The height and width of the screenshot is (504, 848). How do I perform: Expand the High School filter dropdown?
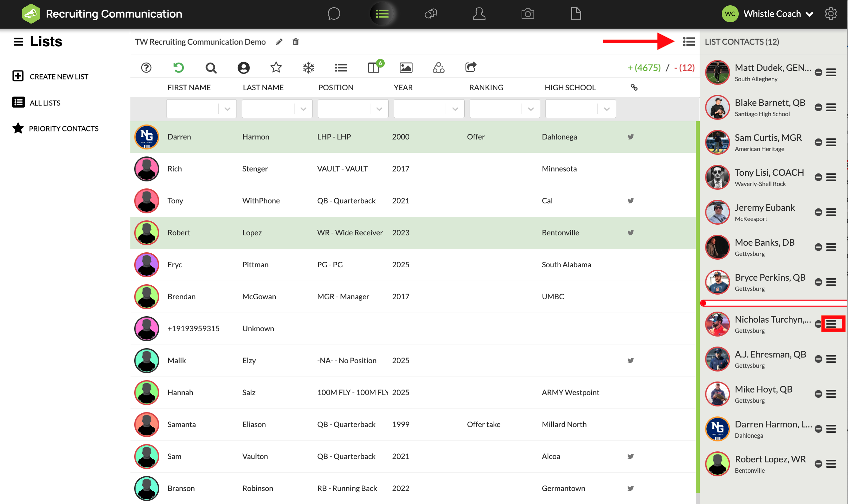tap(607, 109)
